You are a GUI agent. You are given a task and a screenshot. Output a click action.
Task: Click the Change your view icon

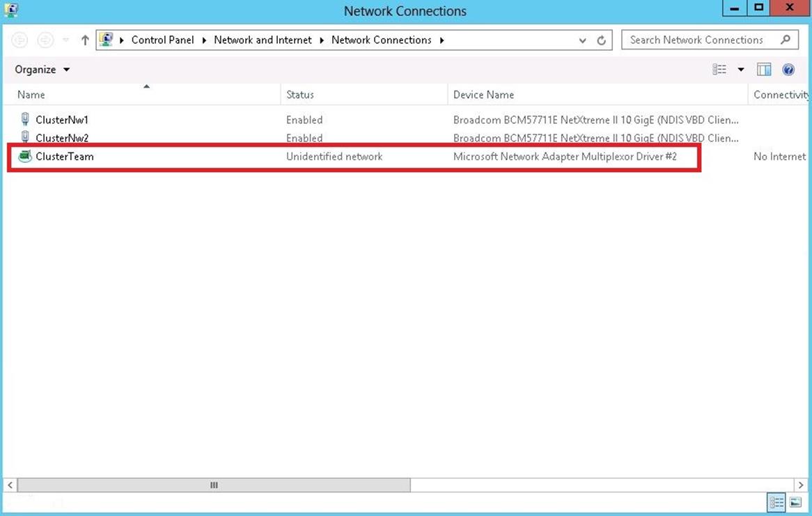tap(719, 70)
